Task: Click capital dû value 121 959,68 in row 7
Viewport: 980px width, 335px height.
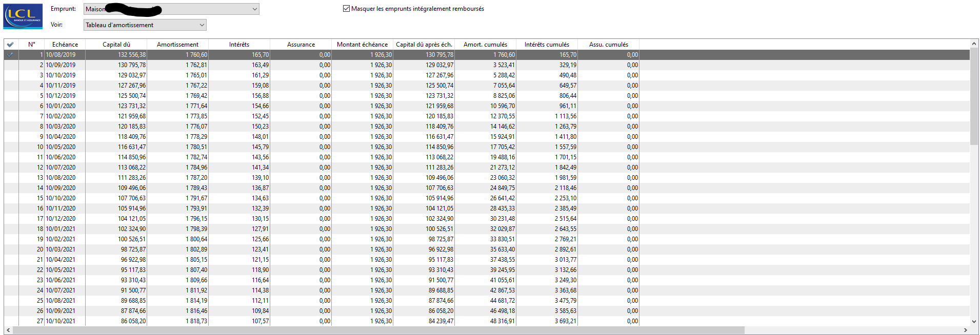Action: pos(132,116)
